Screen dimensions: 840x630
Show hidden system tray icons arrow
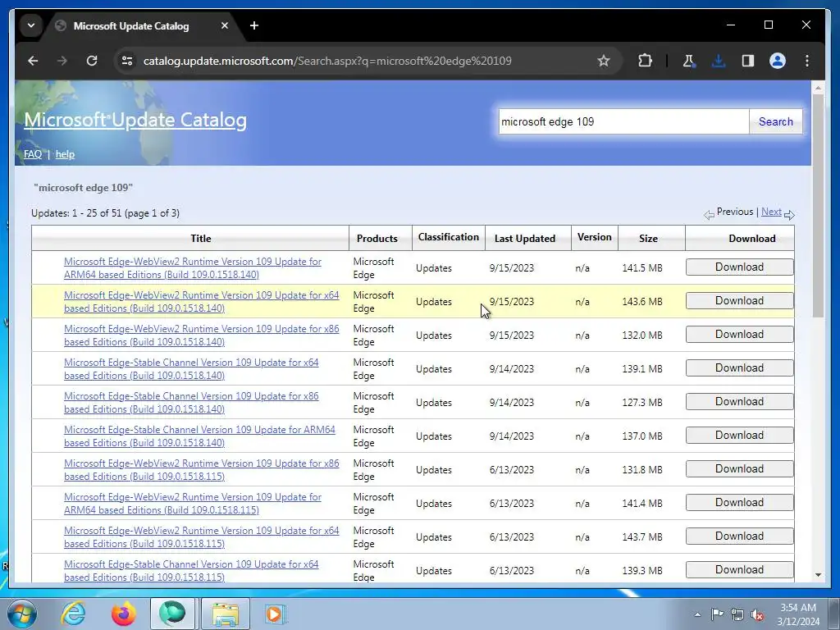coord(697,614)
